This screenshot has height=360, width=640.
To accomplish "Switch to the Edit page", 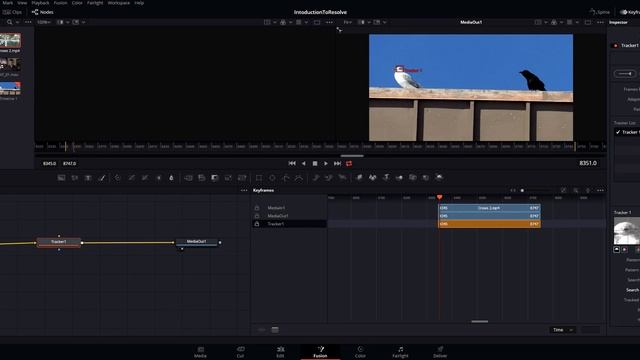I will (x=280, y=352).
